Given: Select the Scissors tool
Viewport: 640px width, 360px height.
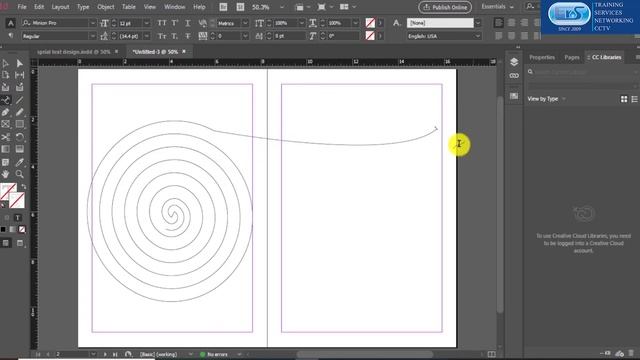Looking at the screenshot, I should click(x=5, y=137).
